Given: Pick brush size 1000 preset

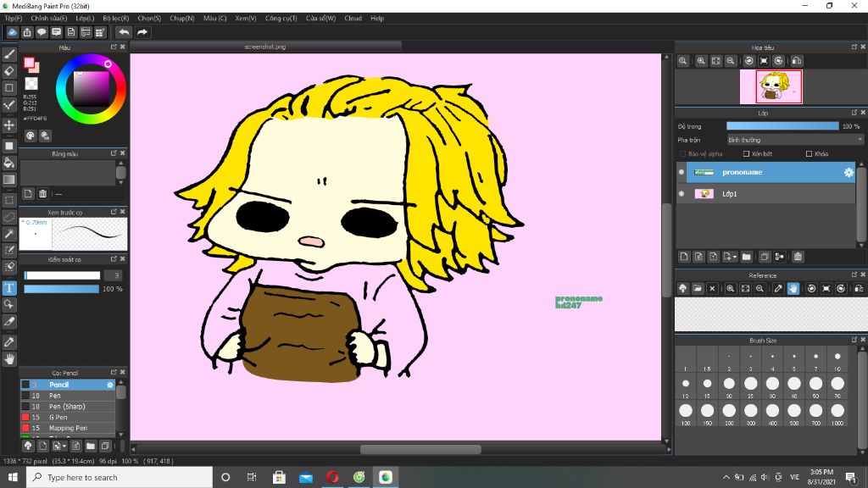Looking at the screenshot, I should pyautogui.click(x=837, y=413).
